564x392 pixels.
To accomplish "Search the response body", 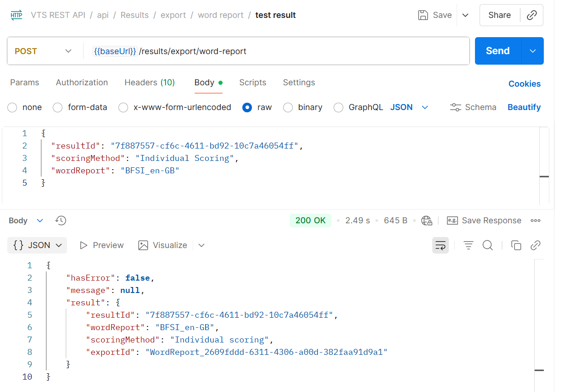I will tap(487, 245).
